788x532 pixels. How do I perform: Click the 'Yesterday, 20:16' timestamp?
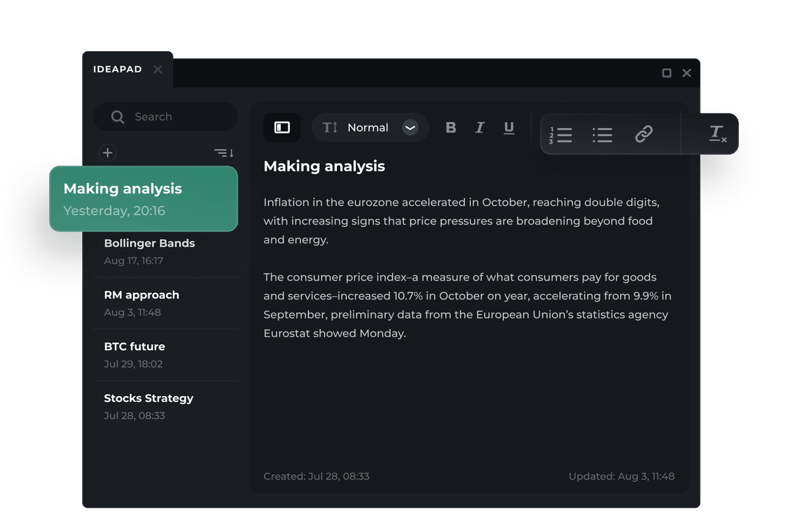point(114,211)
